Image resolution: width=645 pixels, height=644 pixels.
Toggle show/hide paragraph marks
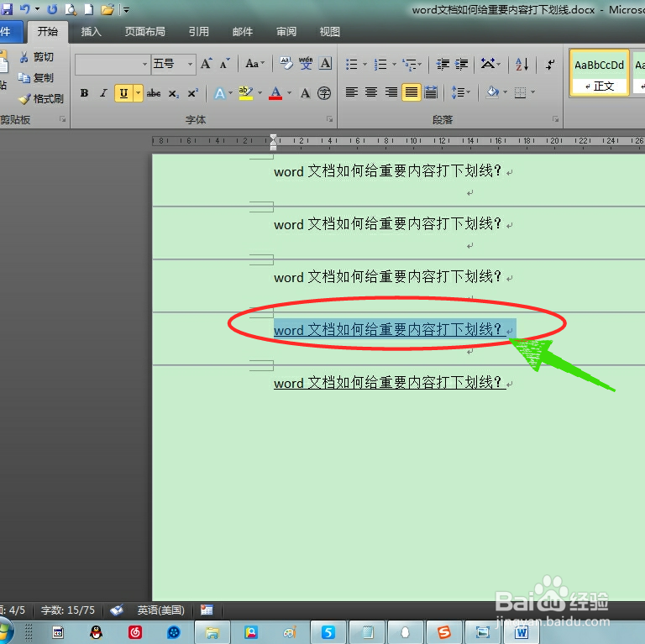click(550, 64)
